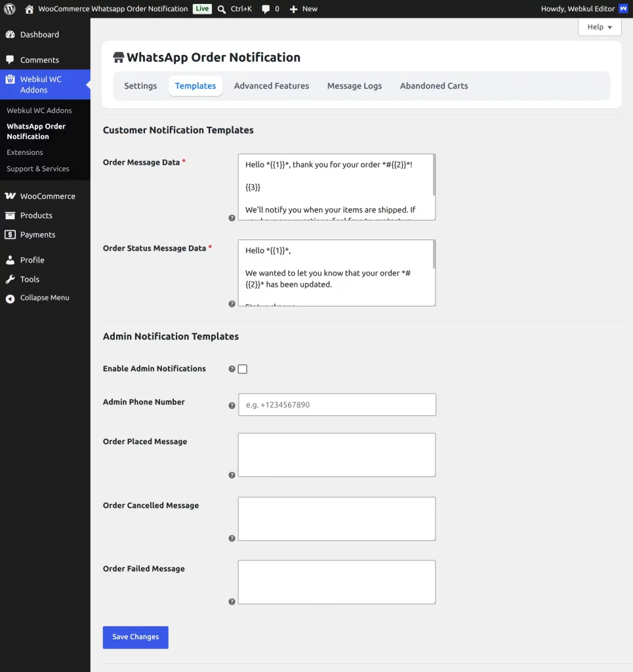Image resolution: width=633 pixels, height=672 pixels.
Task: Click the WooCommerce sidebar icon
Action: (x=10, y=196)
